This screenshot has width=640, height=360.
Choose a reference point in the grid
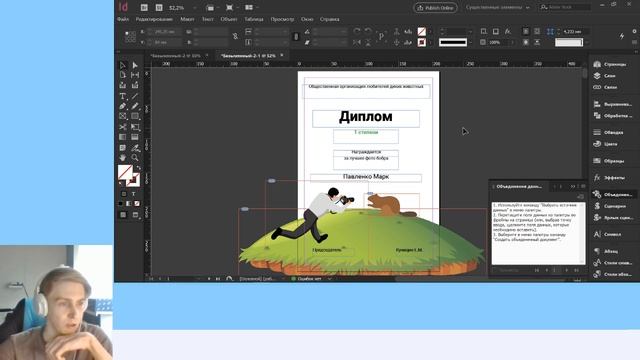(130, 37)
